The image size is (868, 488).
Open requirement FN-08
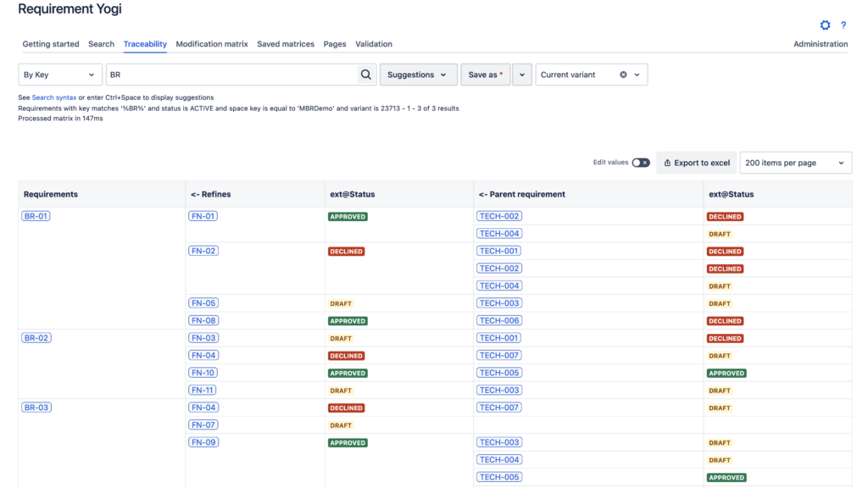tap(203, 320)
